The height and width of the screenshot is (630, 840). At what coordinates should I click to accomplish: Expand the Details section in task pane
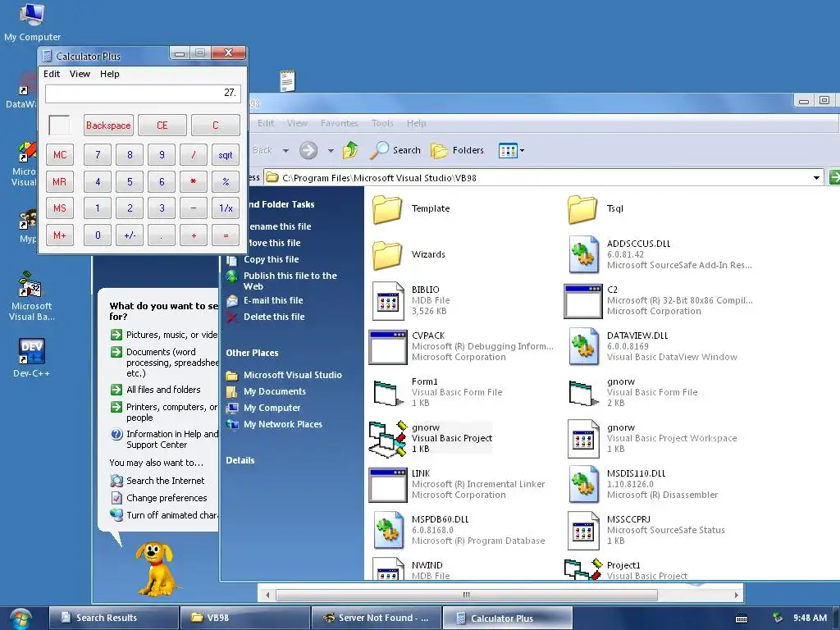[x=240, y=460]
